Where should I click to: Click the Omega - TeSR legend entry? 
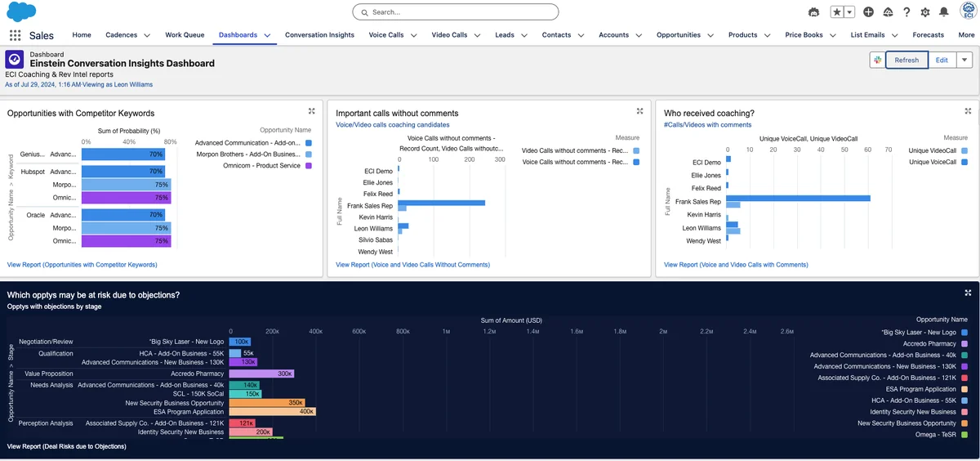(x=936, y=435)
